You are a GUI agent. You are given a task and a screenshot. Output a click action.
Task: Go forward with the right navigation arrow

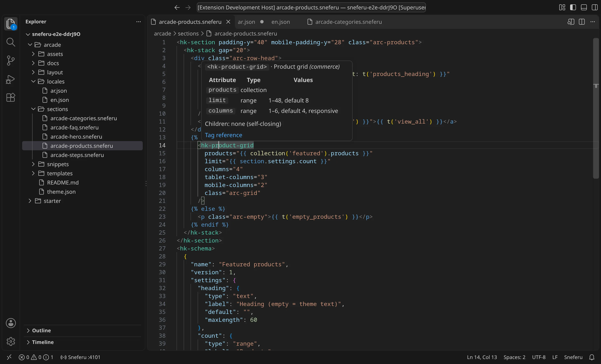point(188,8)
